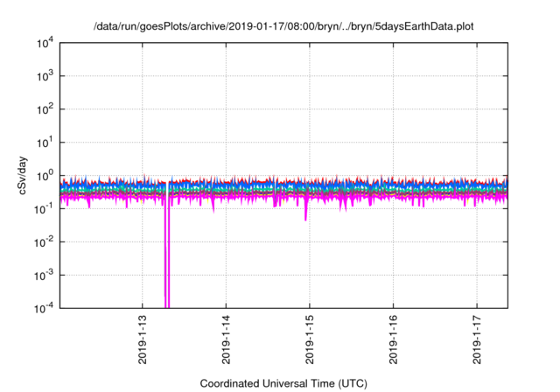
Task: Click the date label 2019-1-13
Action: coord(143,339)
